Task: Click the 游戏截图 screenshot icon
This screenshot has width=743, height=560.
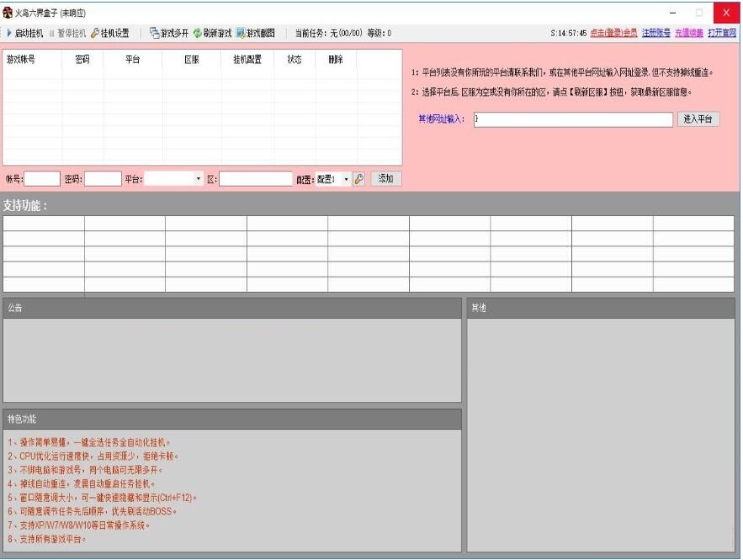Action: pyautogui.click(x=241, y=33)
